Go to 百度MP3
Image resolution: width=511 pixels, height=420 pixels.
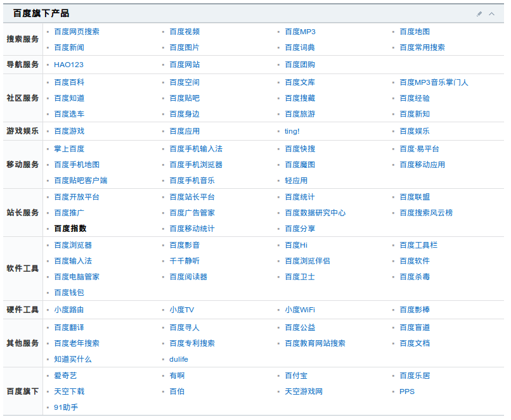click(x=300, y=32)
